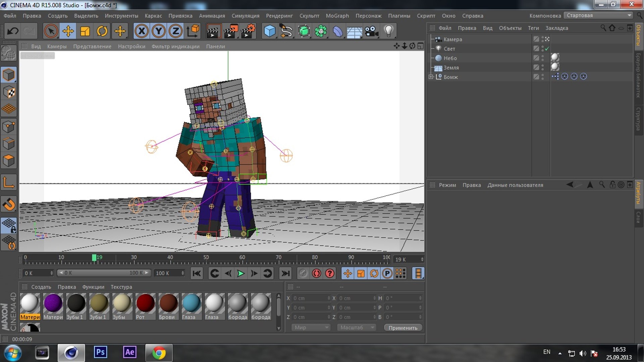The height and width of the screenshot is (362, 644).
Task: Select the Scale tool in the top toolbar
Action: [85, 31]
